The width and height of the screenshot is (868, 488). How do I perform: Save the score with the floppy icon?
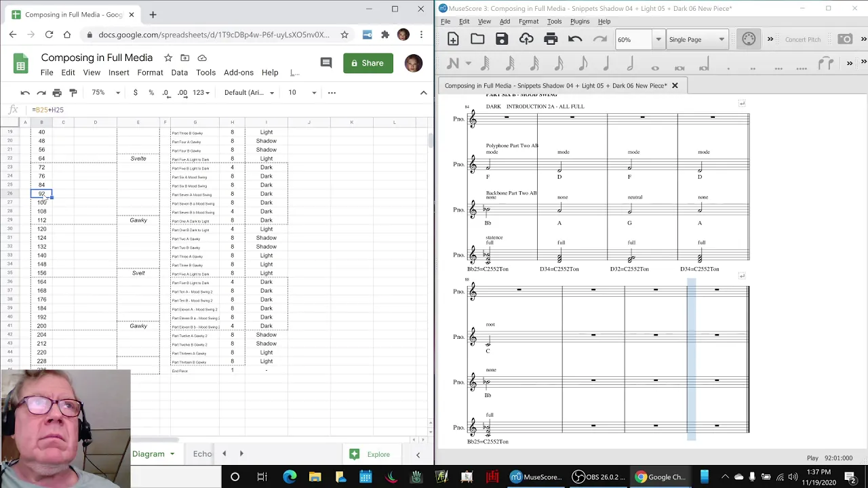click(x=502, y=39)
